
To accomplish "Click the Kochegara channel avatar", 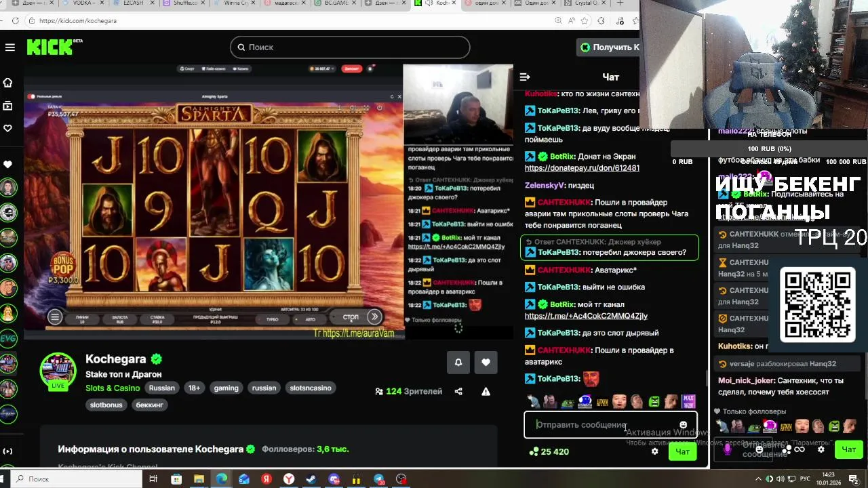I will click(x=58, y=370).
